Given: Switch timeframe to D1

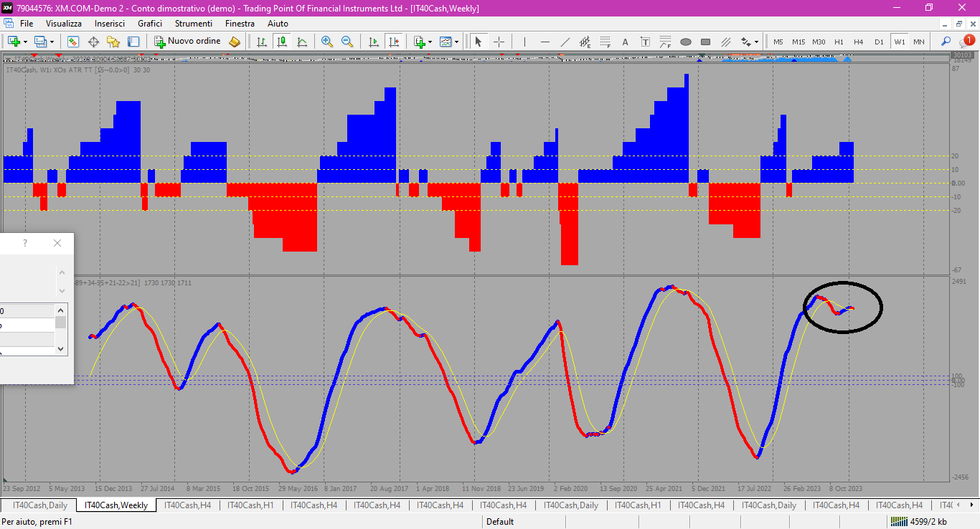Looking at the screenshot, I should click(x=879, y=42).
